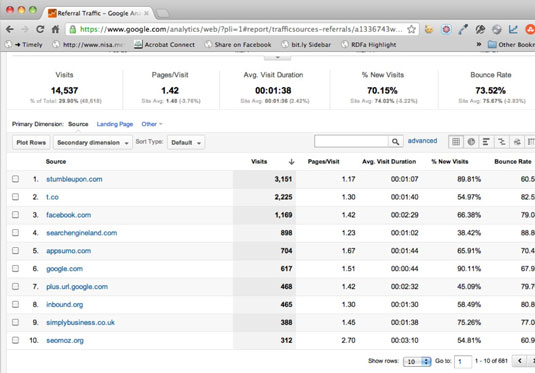Switch to pie chart view icon

pyautogui.click(x=471, y=142)
